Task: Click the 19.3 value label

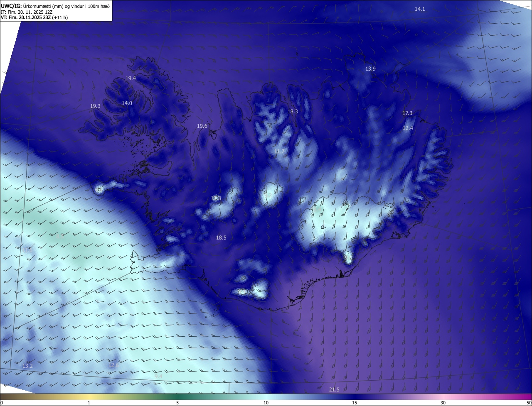Action: point(95,106)
